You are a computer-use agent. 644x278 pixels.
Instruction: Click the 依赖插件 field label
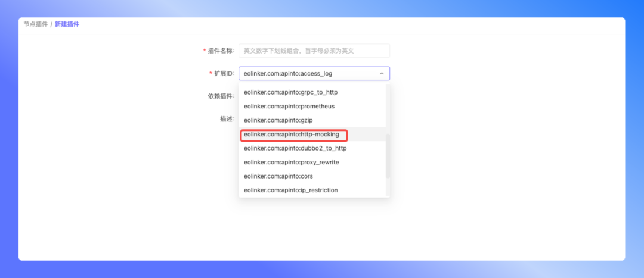click(x=221, y=96)
